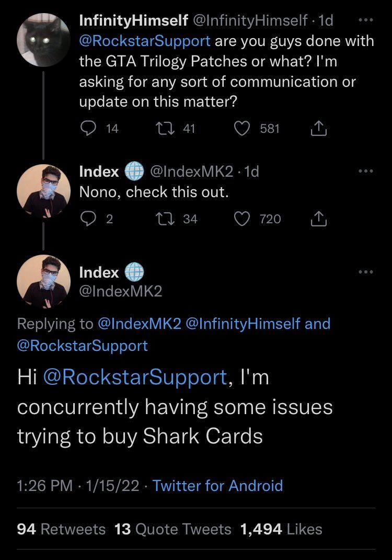The width and height of the screenshot is (392, 560).
Task: Like the 'Nono, check this out' tweet
Action: point(242,219)
